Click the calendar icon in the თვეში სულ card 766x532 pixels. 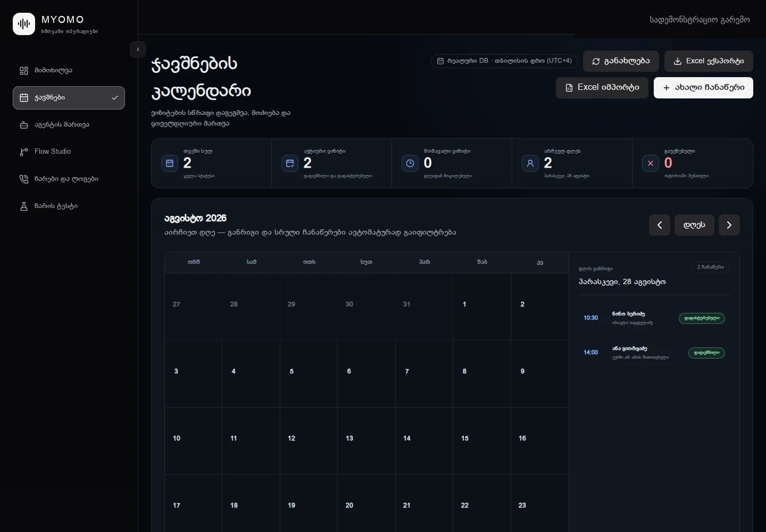click(x=170, y=163)
